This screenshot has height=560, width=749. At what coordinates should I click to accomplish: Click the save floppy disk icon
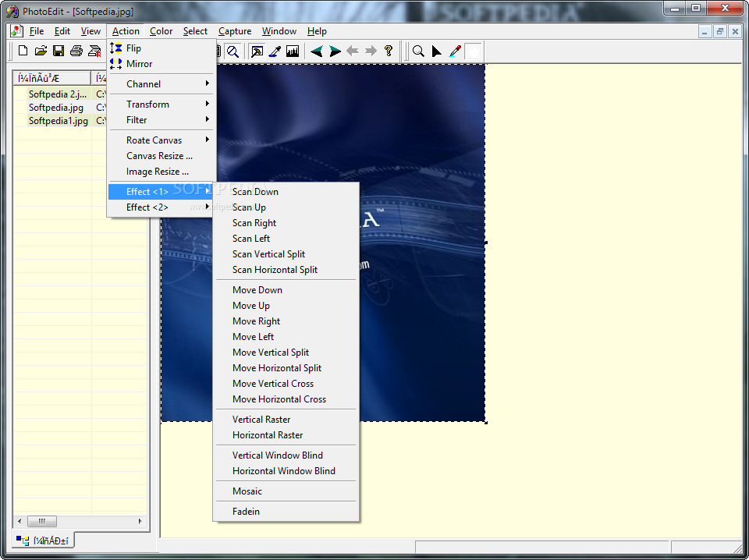click(59, 51)
